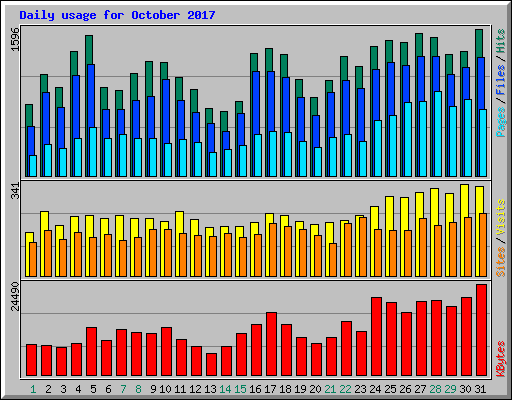Click day label "27" on the x-axis
The height and width of the screenshot is (400, 512).
point(420,389)
